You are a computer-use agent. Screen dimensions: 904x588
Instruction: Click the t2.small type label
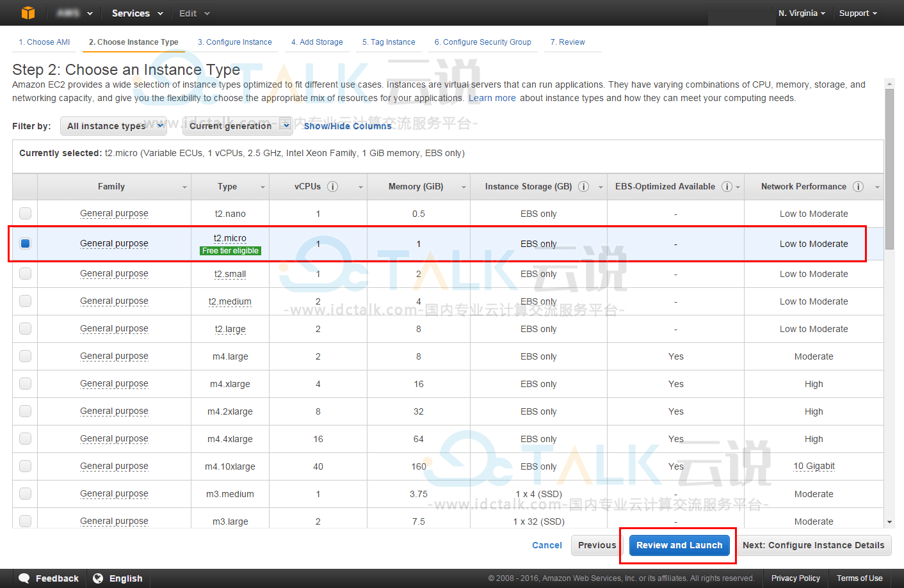[230, 274]
